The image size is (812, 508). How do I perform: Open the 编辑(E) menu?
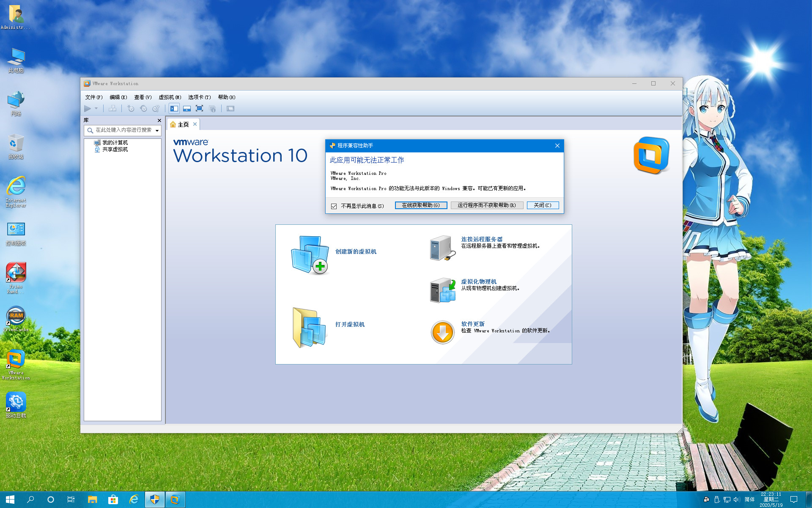tap(118, 97)
